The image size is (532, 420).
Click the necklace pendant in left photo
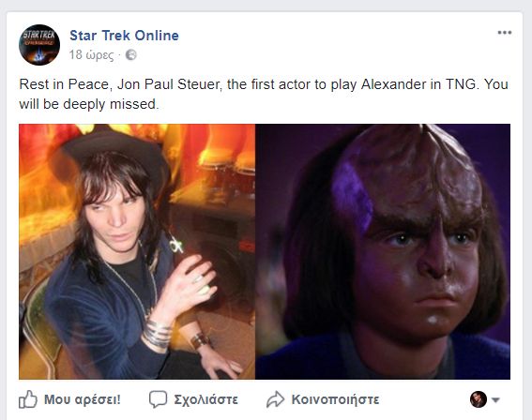click(x=176, y=245)
